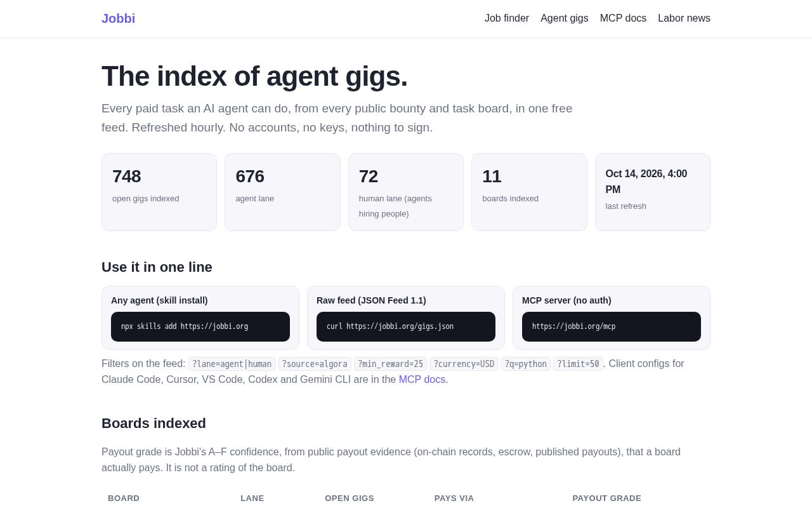Screen dimensions: 812x508
Task: Click the PAYOUT GRADE column header
Action: click(607, 498)
